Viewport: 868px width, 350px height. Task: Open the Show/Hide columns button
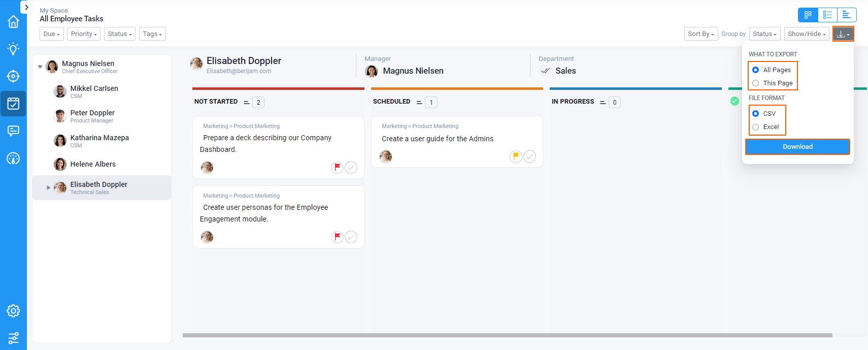point(807,34)
